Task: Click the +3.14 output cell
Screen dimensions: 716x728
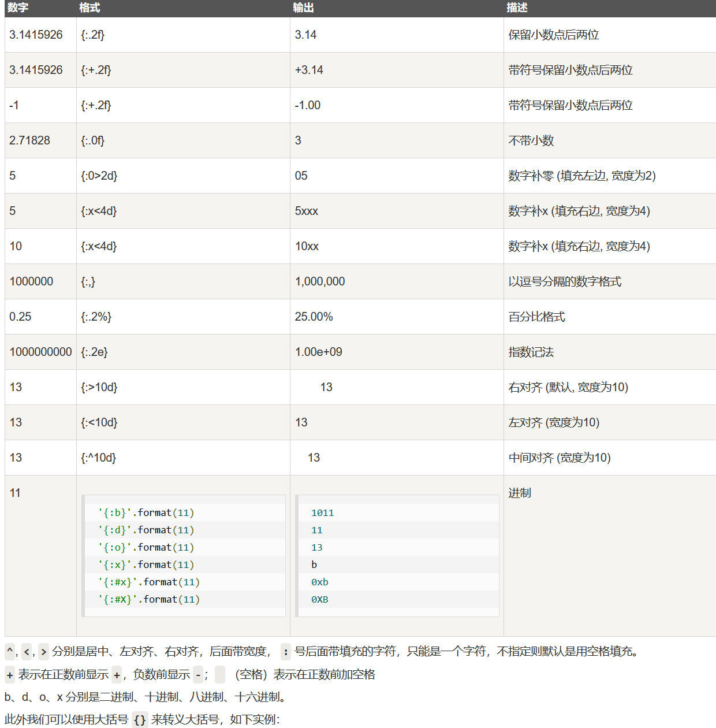Action: [397, 70]
